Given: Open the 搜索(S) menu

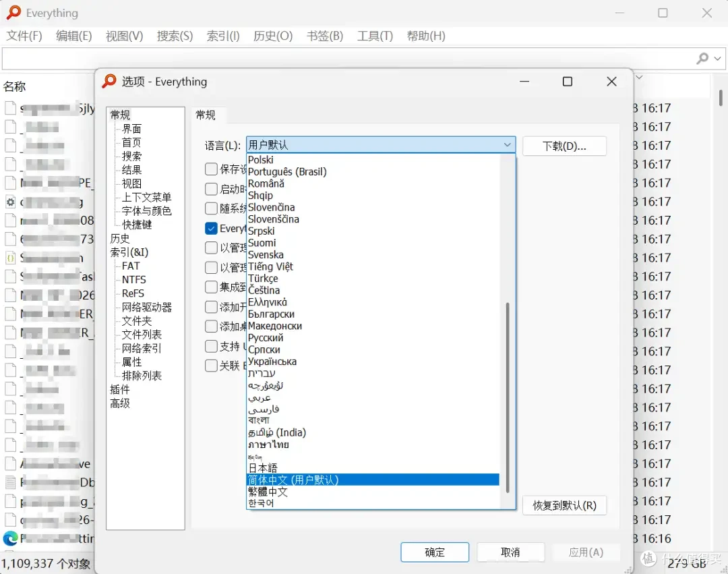Looking at the screenshot, I should pos(175,36).
